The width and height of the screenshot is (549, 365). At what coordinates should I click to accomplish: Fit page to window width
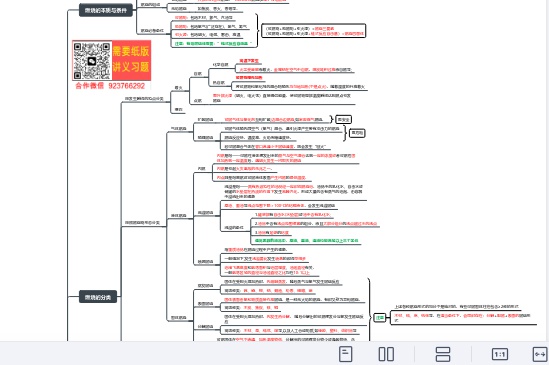540,354
